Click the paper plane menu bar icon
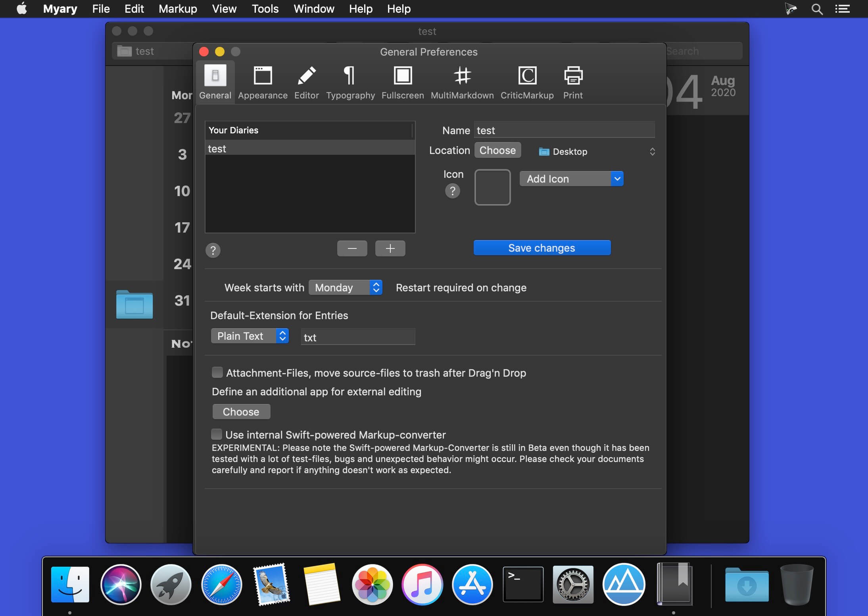Viewport: 868px width, 616px height. pyautogui.click(x=790, y=9)
